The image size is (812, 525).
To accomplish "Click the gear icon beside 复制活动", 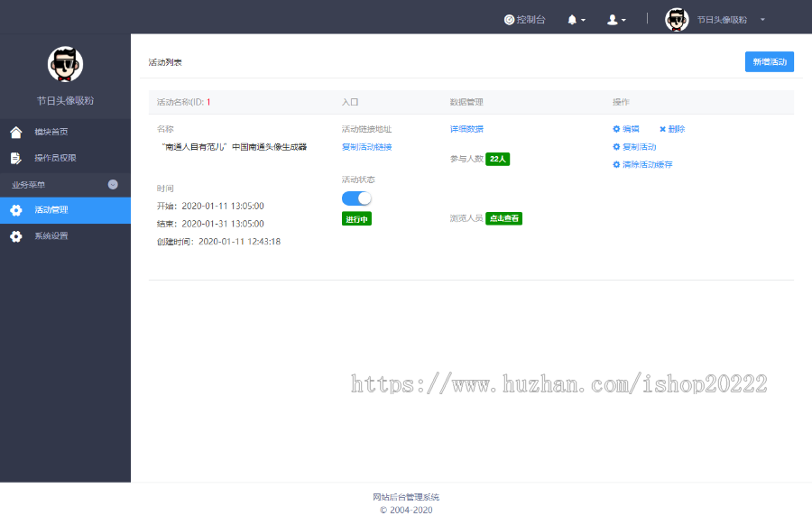I will (x=616, y=147).
